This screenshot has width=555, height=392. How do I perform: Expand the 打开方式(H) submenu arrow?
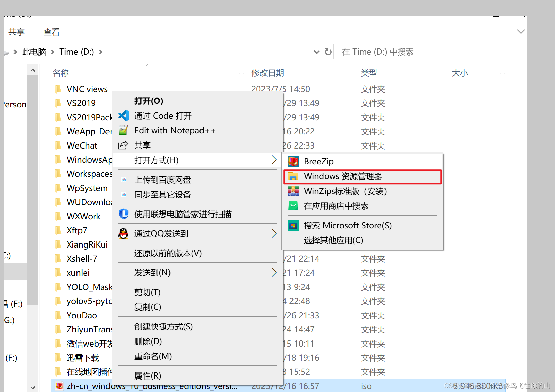(x=274, y=160)
